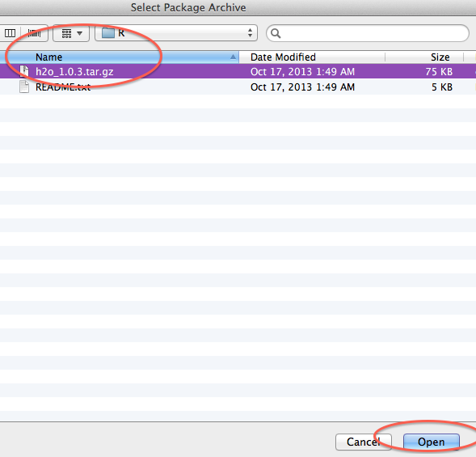This screenshot has height=457, width=476.
Task: Sort files by Name column
Action: click(119, 57)
